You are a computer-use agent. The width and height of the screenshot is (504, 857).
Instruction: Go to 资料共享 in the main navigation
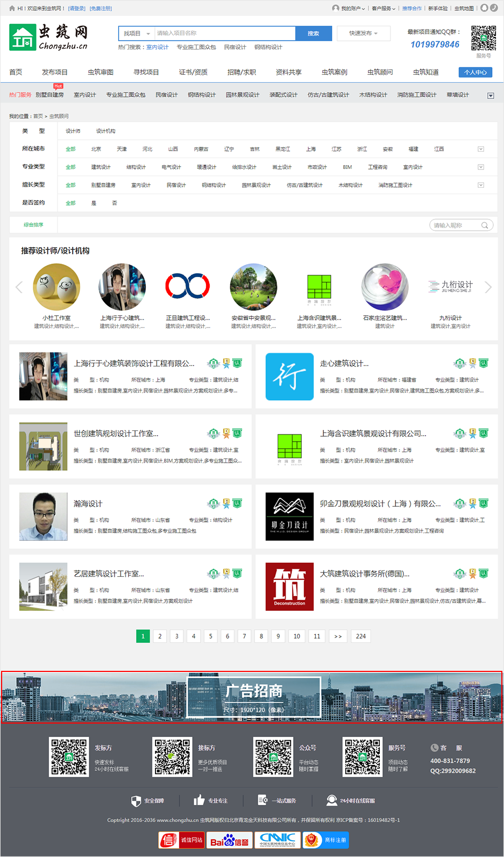[x=288, y=72]
